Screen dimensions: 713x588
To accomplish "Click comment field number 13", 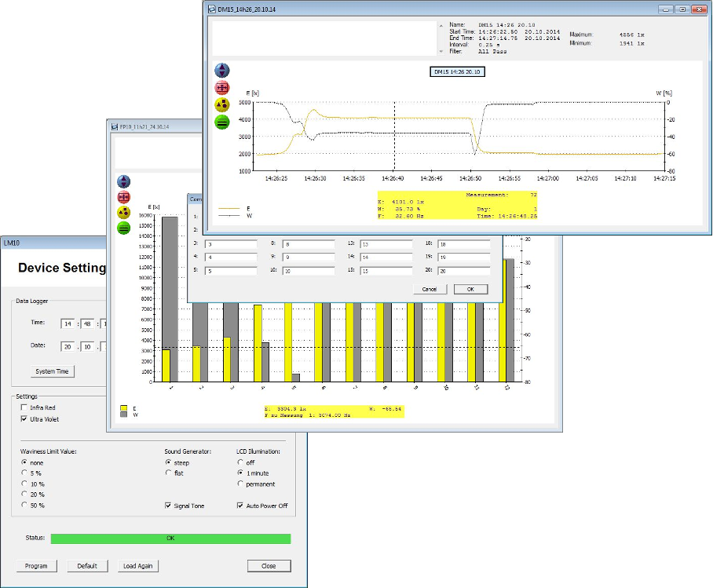I will coord(386,244).
